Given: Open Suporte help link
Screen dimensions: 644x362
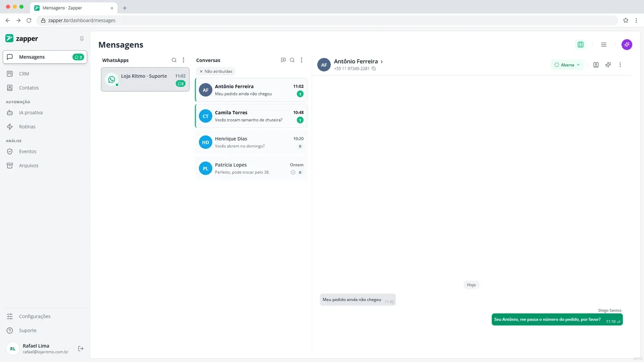Looking at the screenshot, I should 45,331.
